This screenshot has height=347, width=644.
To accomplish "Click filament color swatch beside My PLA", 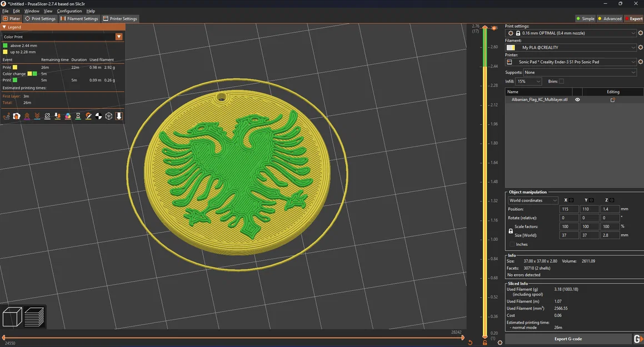I will click(511, 48).
